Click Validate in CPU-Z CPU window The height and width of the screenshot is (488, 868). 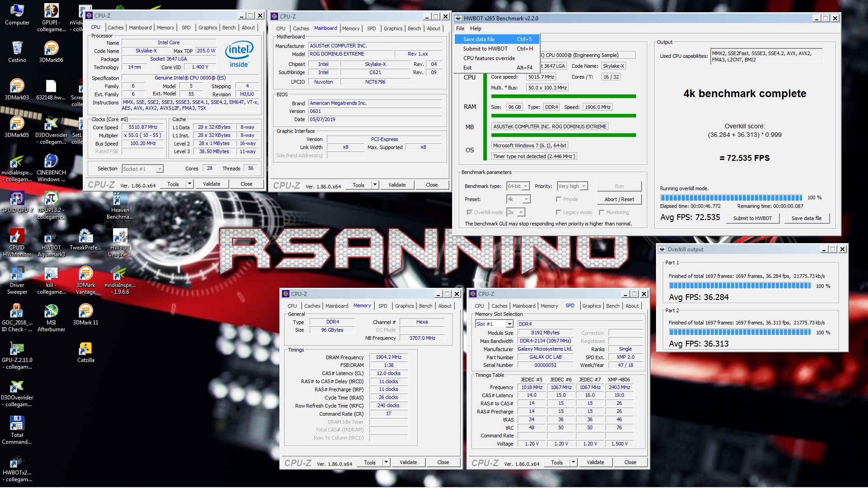(212, 184)
